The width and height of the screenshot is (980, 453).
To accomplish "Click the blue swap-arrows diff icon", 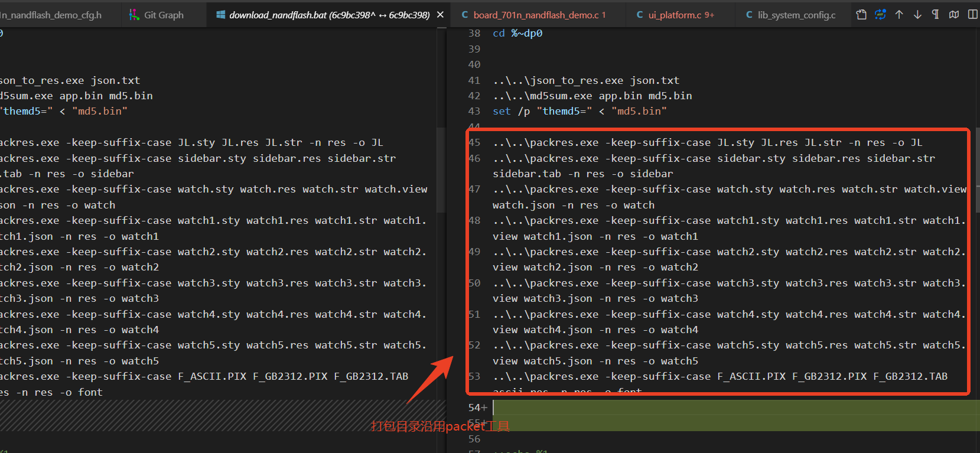I will pos(880,15).
